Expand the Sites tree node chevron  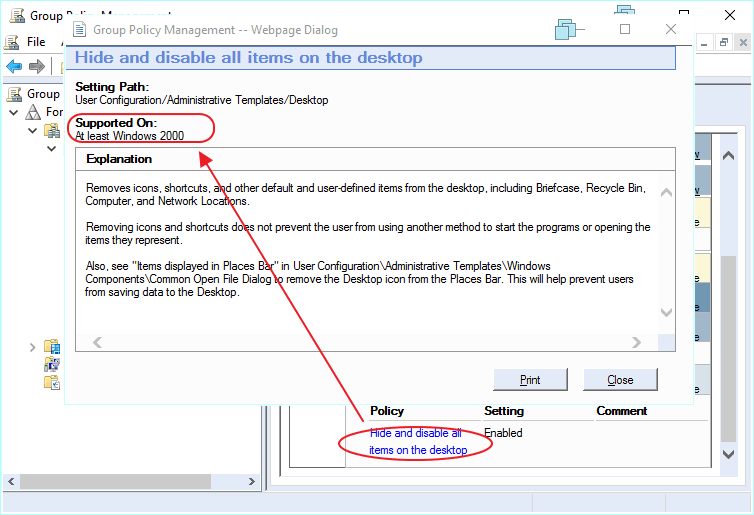pos(32,347)
